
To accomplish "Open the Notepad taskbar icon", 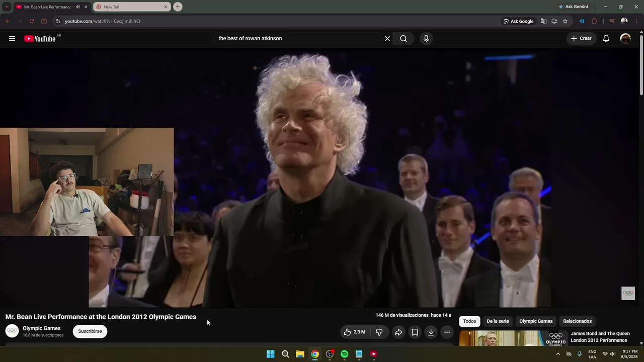I will coord(359,354).
